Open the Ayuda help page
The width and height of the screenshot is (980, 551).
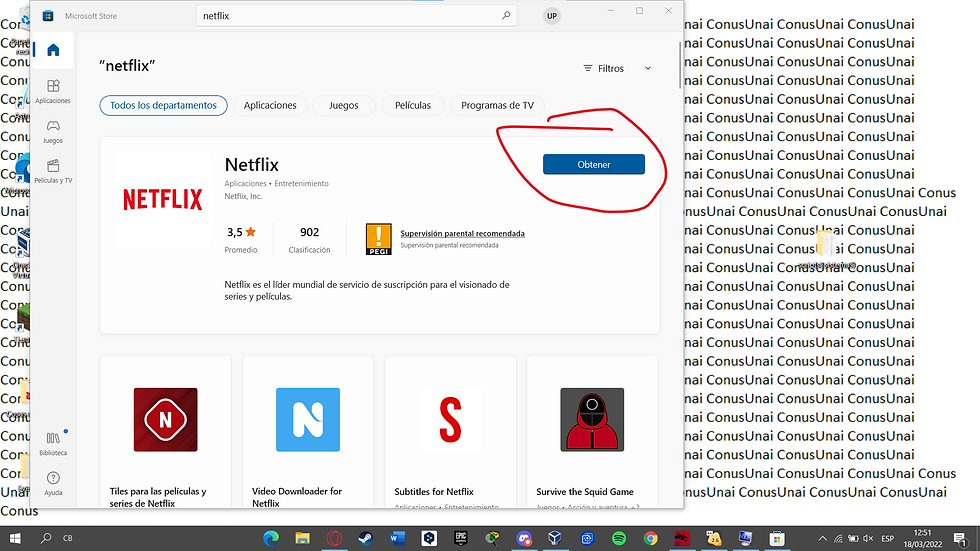(53, 484)
